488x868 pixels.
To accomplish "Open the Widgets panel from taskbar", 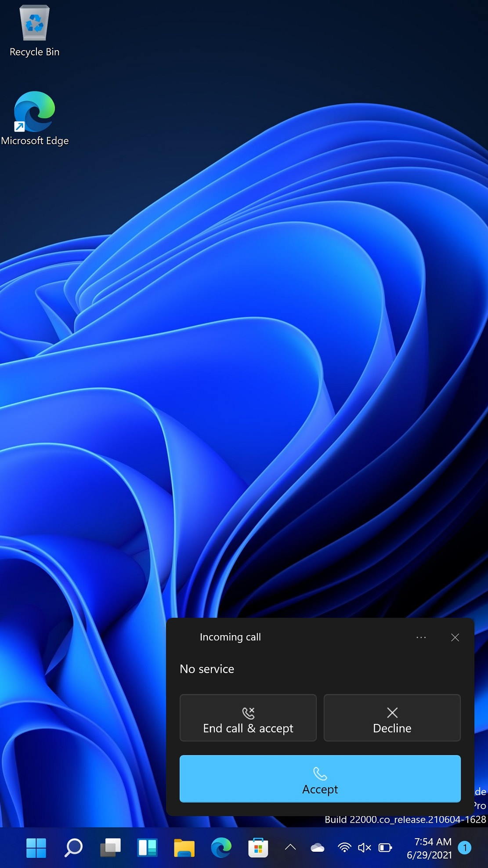I will [147, 847].
